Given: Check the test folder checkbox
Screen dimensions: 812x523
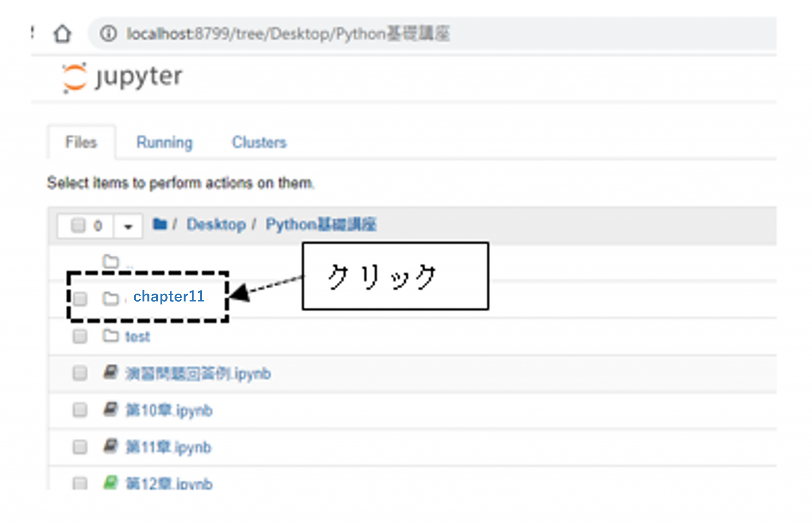Looking at the screenshot, I should click(x=80, y=336).
